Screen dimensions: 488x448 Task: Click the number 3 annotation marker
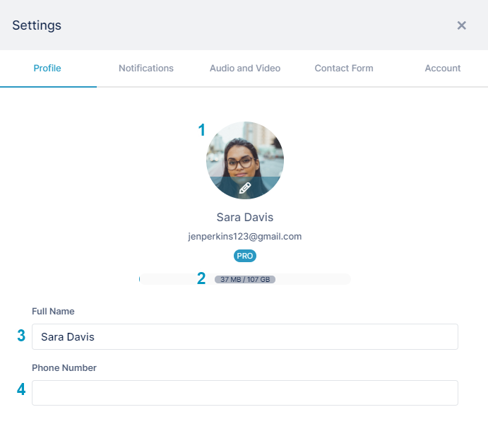(21, 336)
